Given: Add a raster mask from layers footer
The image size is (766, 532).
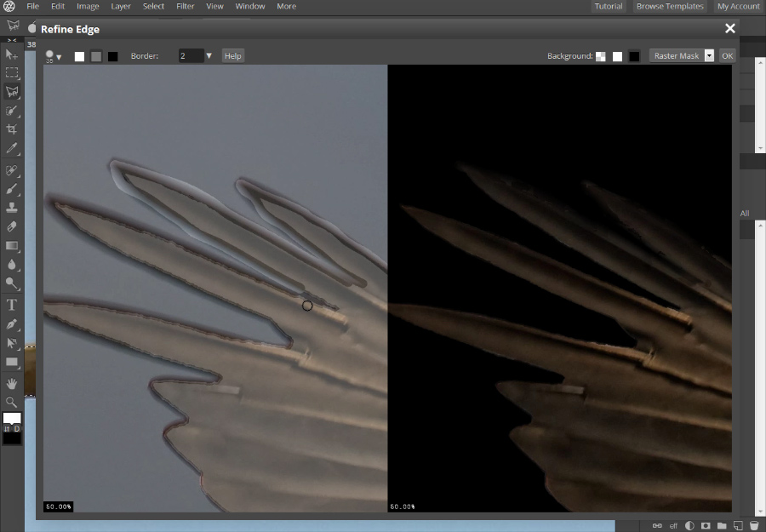Looking at the screenshot, I should (705, 525).
